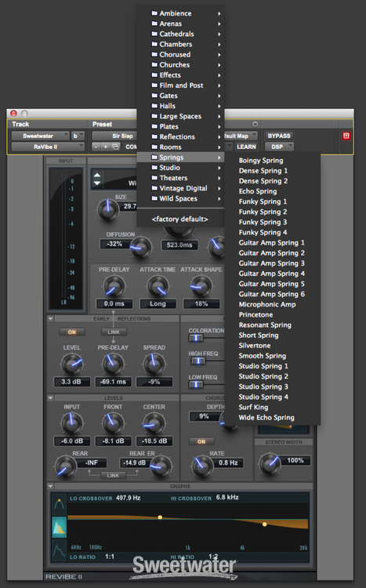Click the Stereo Width 100% value field

click(295, 460)
